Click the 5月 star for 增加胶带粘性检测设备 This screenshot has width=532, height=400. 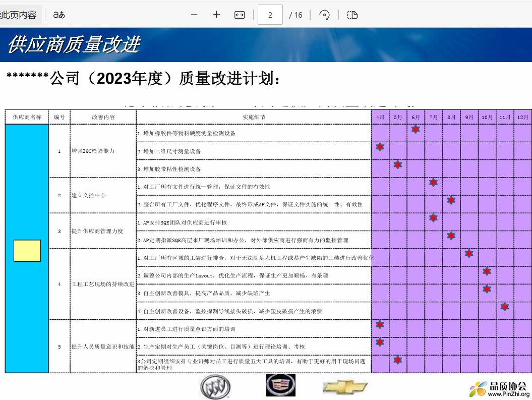click(398, 164)
